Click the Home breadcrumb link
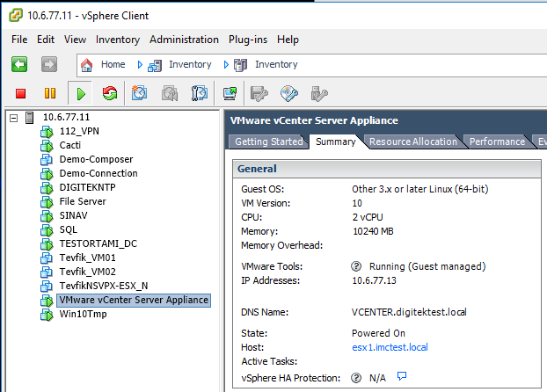Viewport: 547px width, 392px height. (x=113, y=64)
